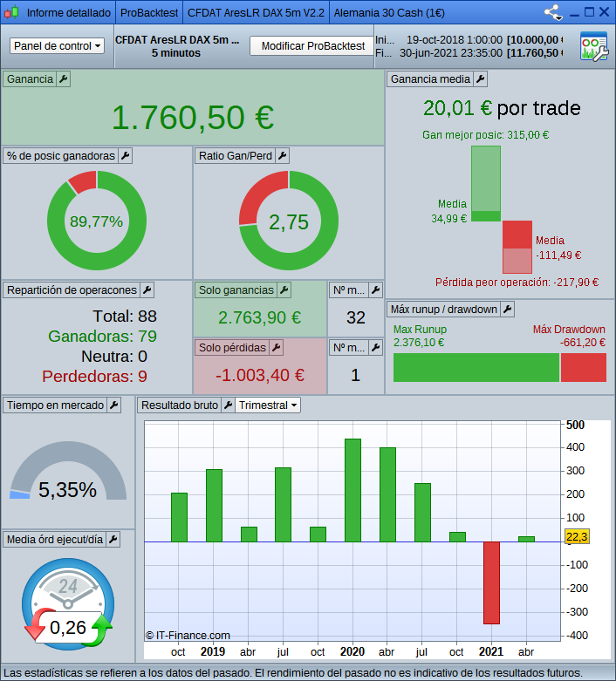616x681 pixels.
Task: Click the yellow 22,3 value label
Action: pyautogui.click(x=577, y=537)
